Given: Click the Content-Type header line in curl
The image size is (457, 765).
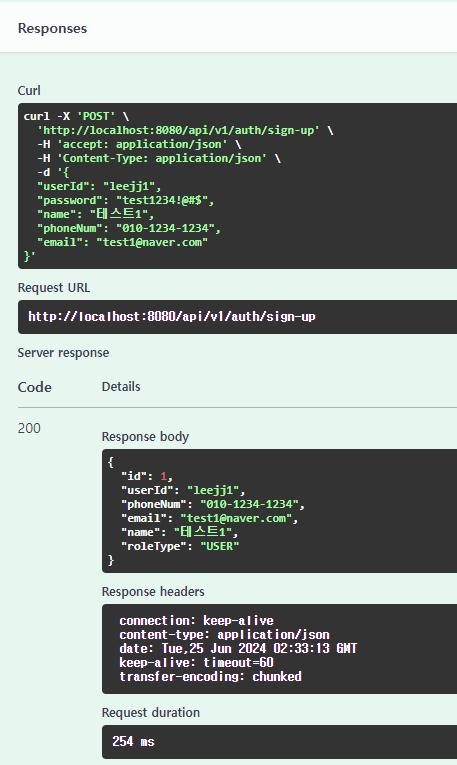Looking at the screenshot, I should (x=159, y=158).
